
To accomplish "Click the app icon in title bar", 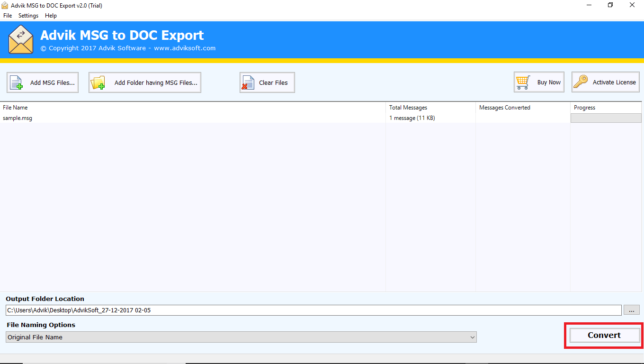I will (5, 5).
